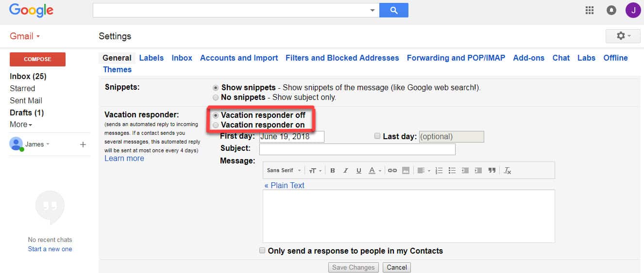Open the Drafts (1) folder

[27, 112]
